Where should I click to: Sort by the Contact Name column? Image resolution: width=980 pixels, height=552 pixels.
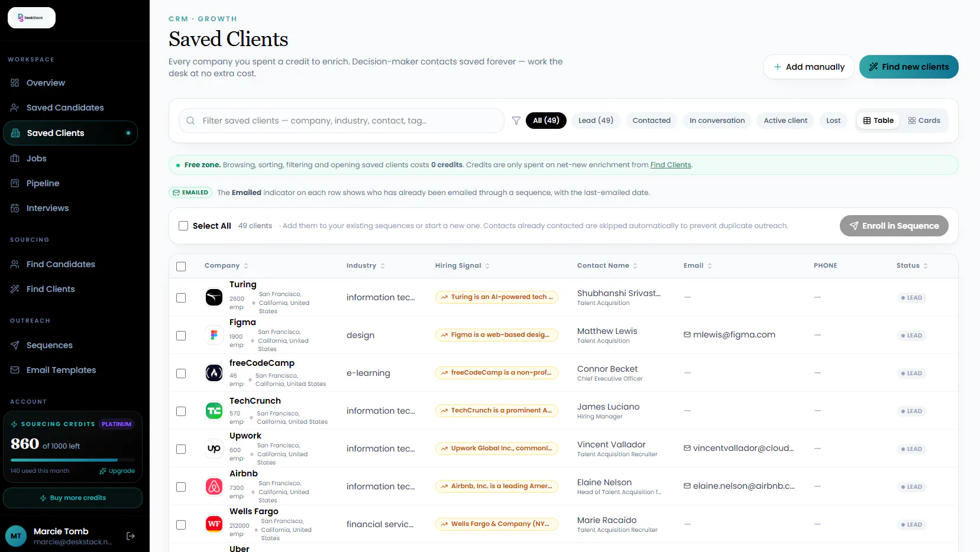click(607, 266)
